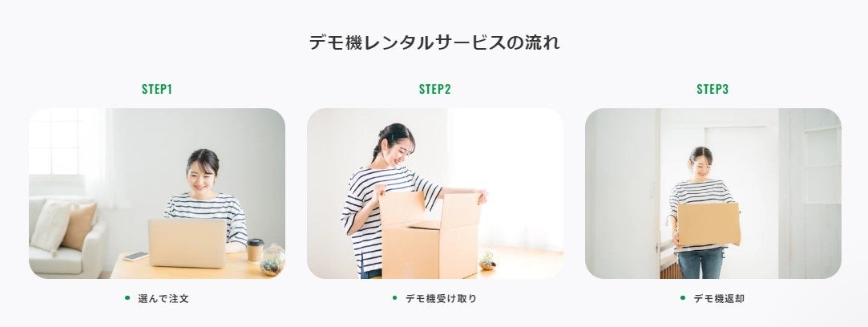Click the STEP3 heading label
The width and height of the screenshot is (868, 327).
coord(713,89)
